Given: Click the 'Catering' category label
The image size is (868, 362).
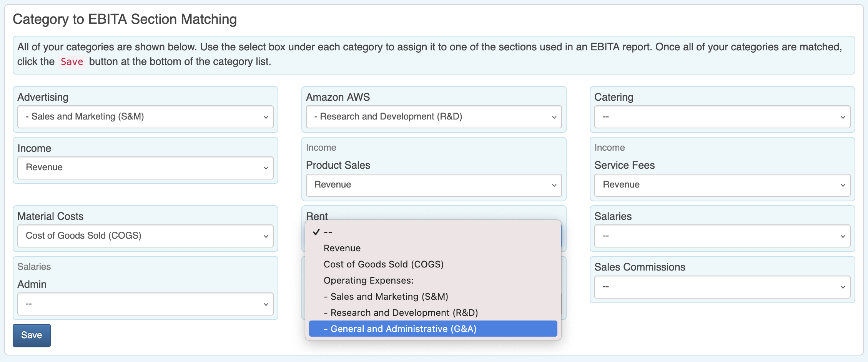Looking at the screenshot, I should click(614, 97).
